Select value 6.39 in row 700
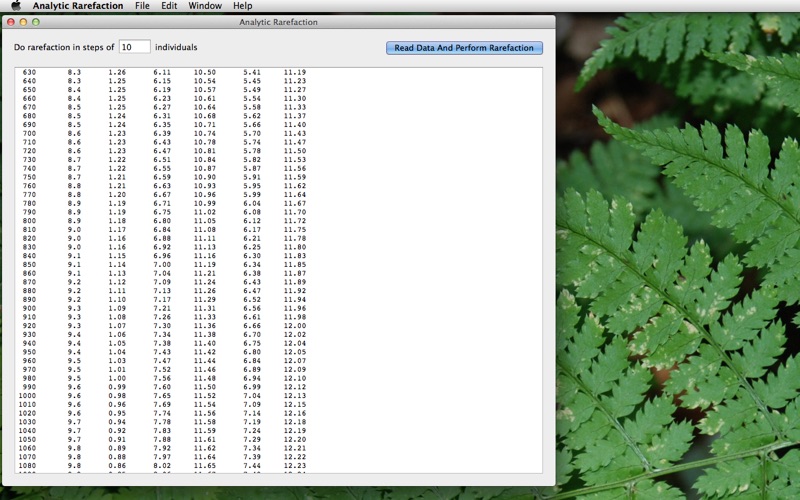This screenshot has width=800, height=500. pos(162,134)
